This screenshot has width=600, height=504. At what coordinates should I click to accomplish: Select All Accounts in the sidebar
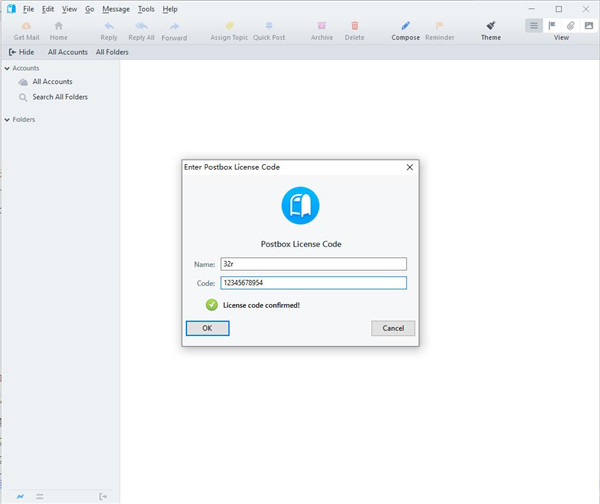(x=51, y=82)
